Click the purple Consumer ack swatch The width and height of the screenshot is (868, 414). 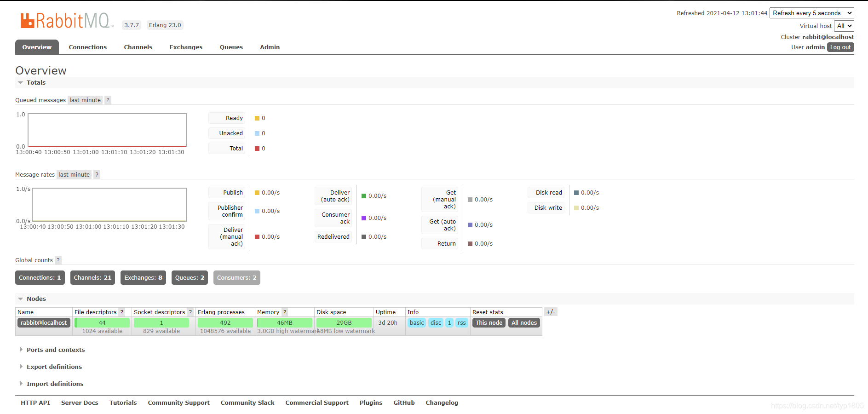click(x=364, y=218)
